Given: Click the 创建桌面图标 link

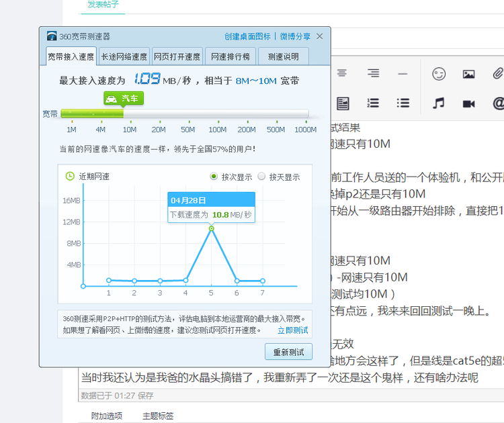Looking at the screenshot, I should pyautogui.click(x=247, y=36).
